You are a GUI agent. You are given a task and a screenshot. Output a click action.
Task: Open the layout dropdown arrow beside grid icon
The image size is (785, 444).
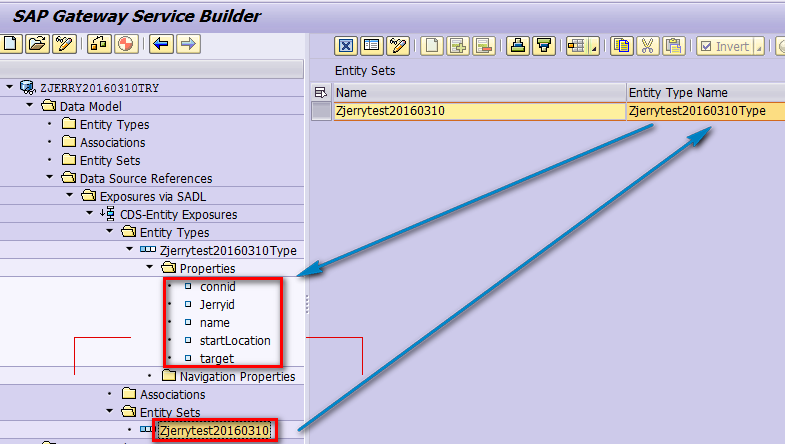594,47
